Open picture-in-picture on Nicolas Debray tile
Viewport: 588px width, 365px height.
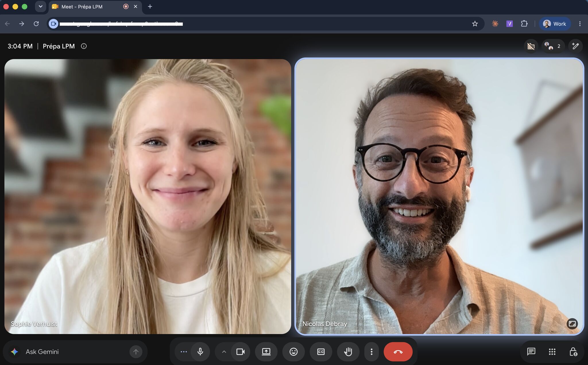572,324
